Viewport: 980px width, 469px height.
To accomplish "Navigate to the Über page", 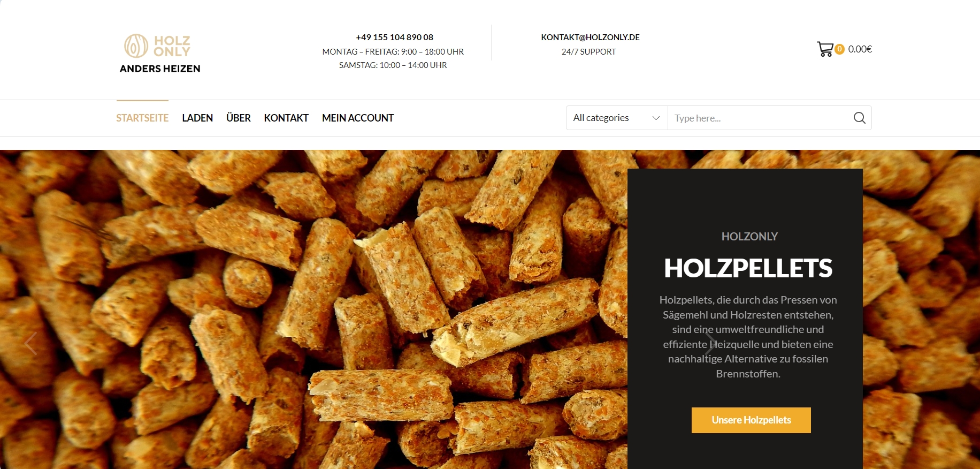I will (x=239, y=118).
